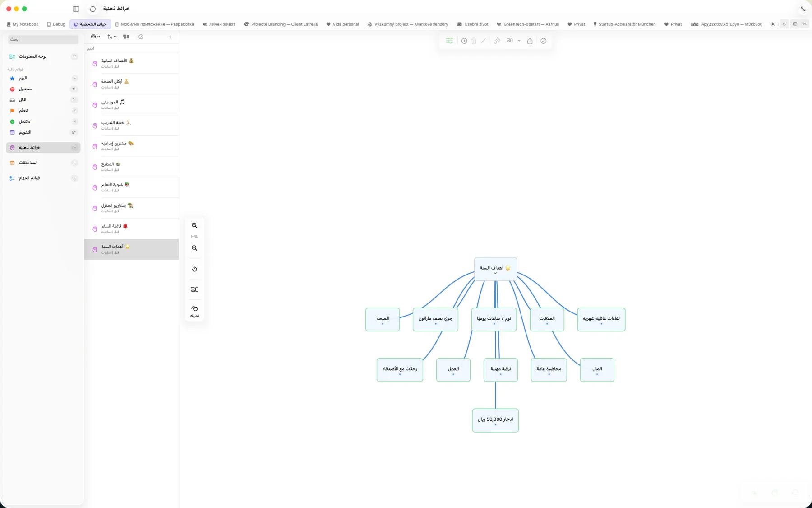
Task: Create a new mind map with the plus button
Action: [x=171, y=37]
